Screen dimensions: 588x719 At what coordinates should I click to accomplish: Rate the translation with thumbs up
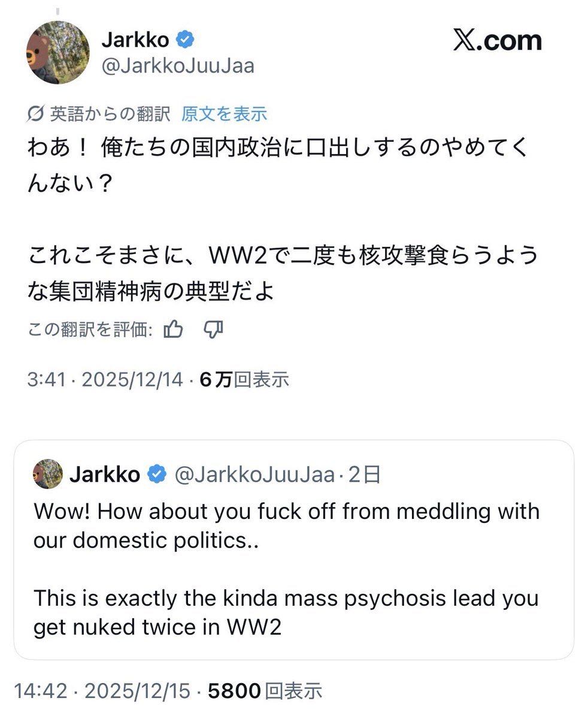tap(173, 328)
